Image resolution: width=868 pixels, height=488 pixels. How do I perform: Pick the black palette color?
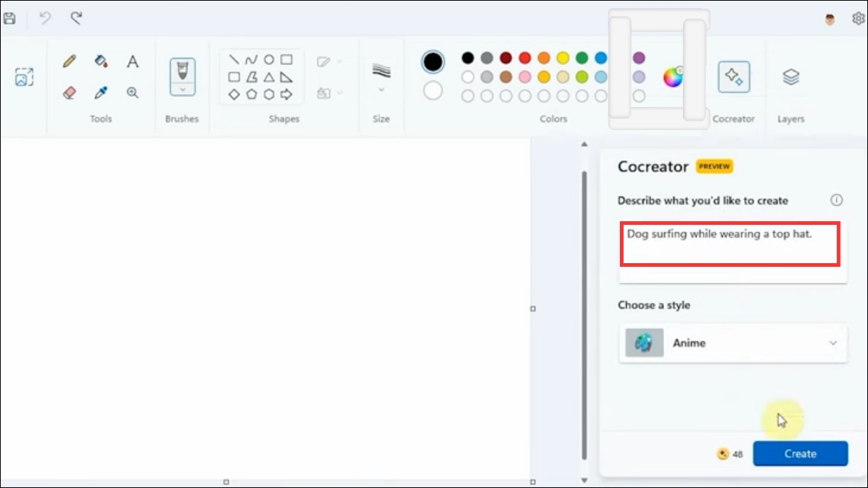coord(468,58)
